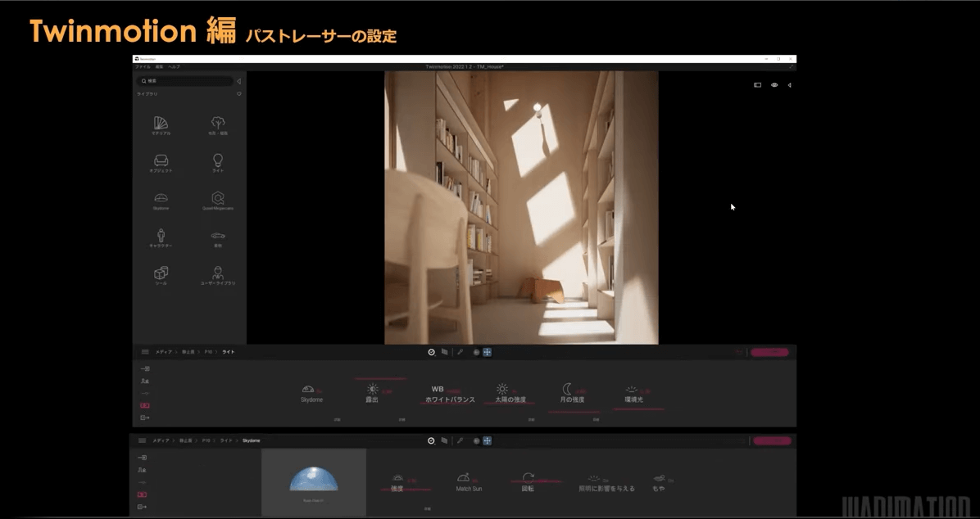
Task: Toggle the clock-check icon in the upper dock toolbar
Action: coord(431,352)
